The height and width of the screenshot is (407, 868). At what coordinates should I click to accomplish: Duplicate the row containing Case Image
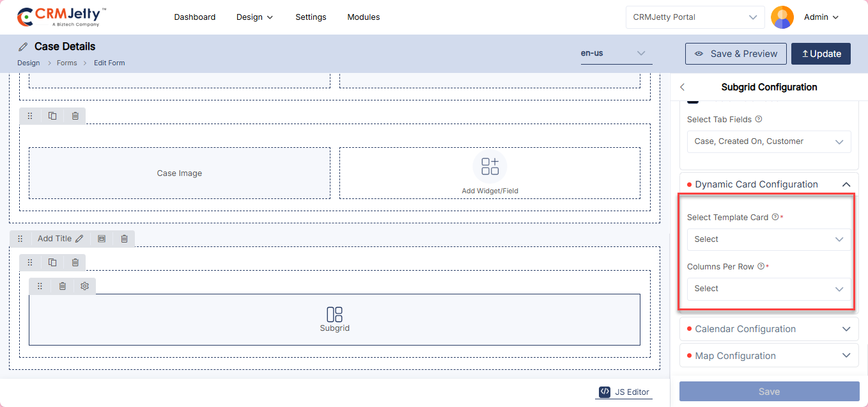point(52,116)
